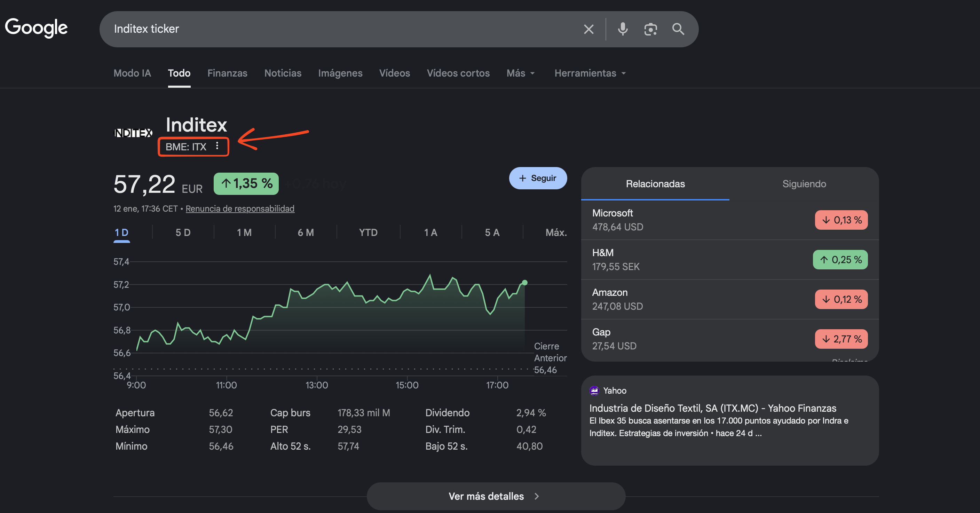Clear the search box with the X icon
The image size is (980, 513).
pos(588,29)
